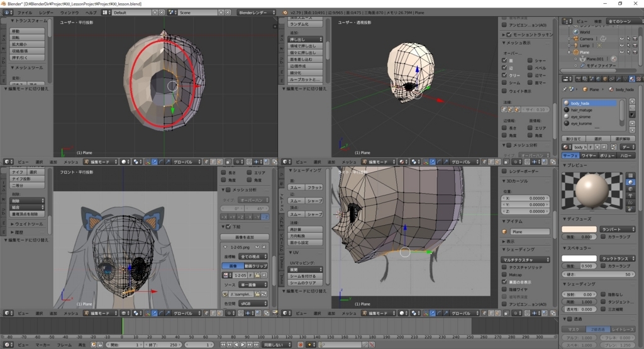
Task: Click the modifier wrench icon in outliner
Action: click(581, 65)
